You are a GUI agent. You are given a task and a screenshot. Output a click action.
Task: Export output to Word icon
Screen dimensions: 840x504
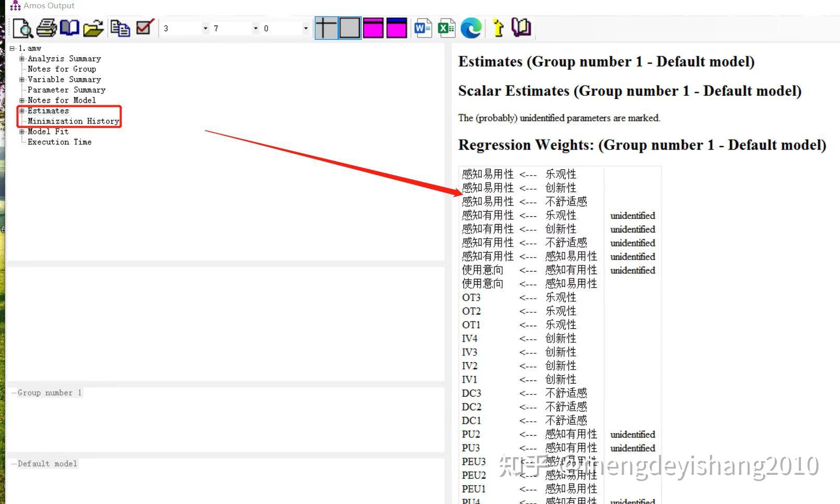[x=423, y=28]
